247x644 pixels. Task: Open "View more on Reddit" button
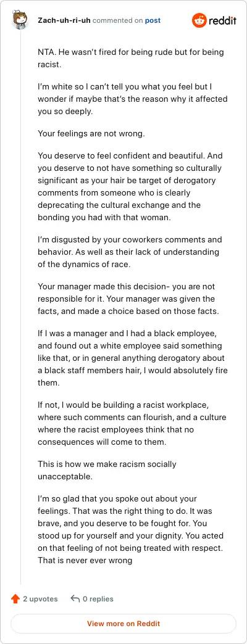(x=124, y=624)
